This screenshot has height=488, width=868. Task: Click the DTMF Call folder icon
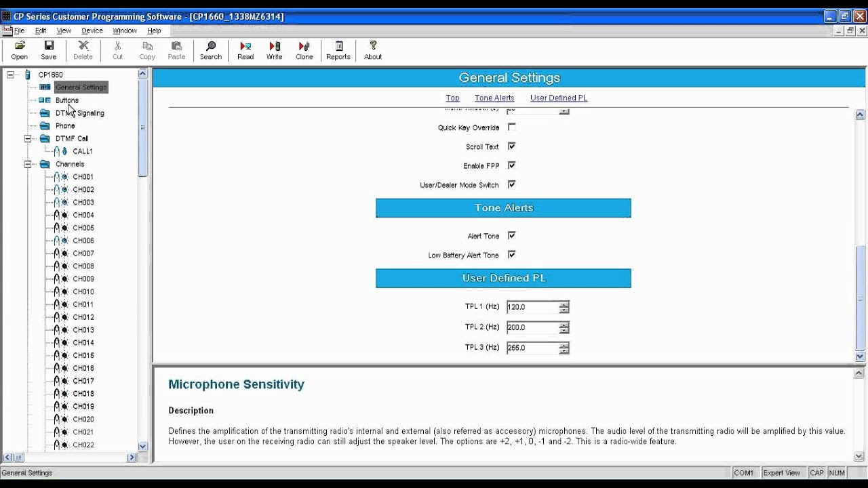[45, 139]
